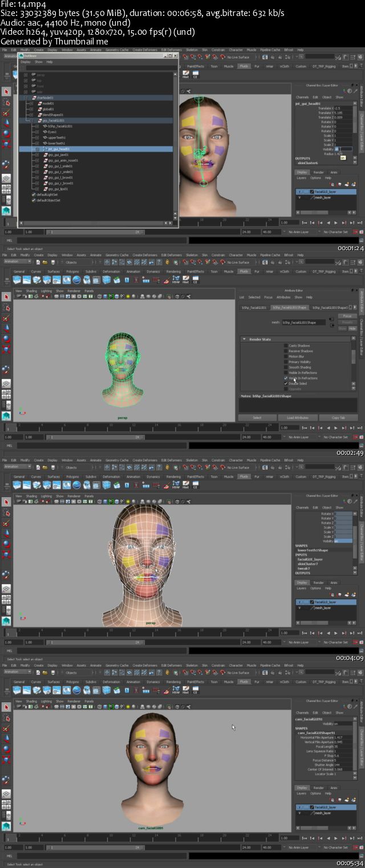Click the Copy Tab button

pos(338,418)
